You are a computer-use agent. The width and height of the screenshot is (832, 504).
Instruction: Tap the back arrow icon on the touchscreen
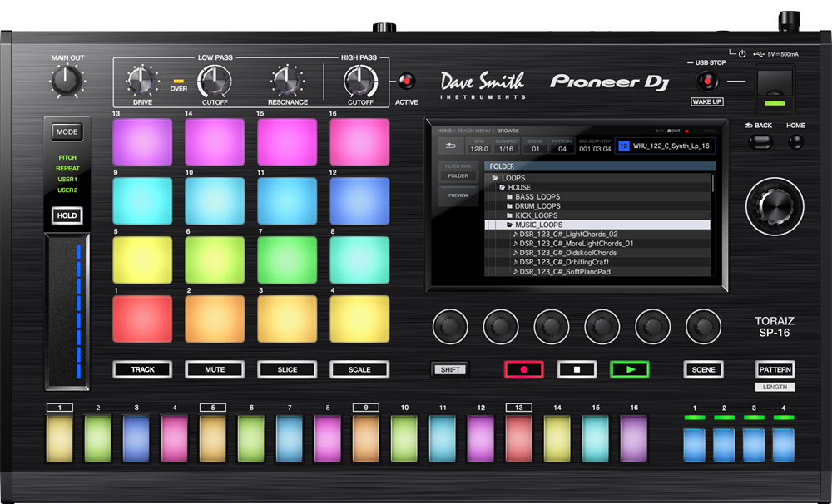[450, 146]
